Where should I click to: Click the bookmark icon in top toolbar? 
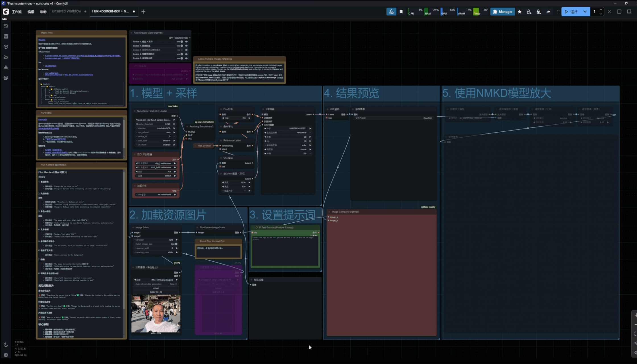(401, 12)
